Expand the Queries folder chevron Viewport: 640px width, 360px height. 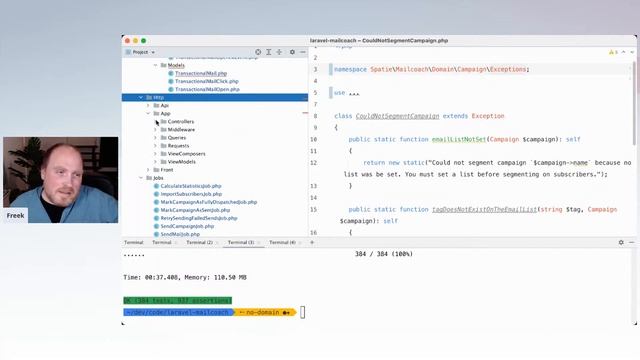[156, 138]
